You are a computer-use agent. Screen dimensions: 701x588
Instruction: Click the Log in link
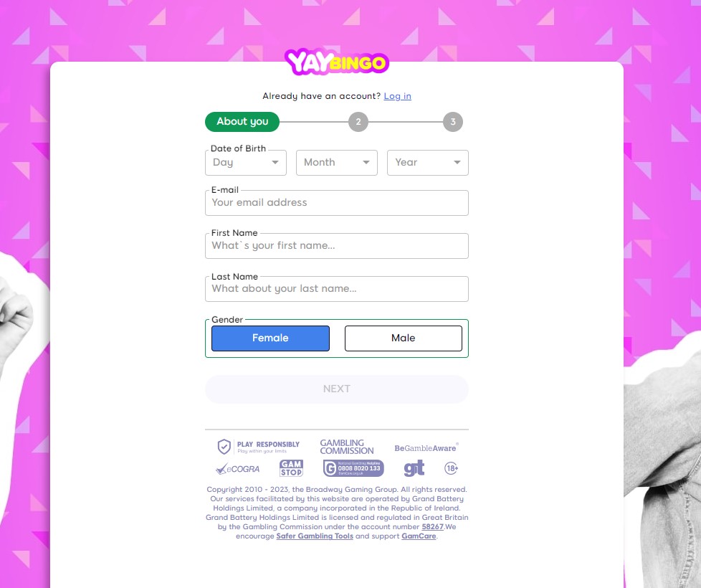397,96
